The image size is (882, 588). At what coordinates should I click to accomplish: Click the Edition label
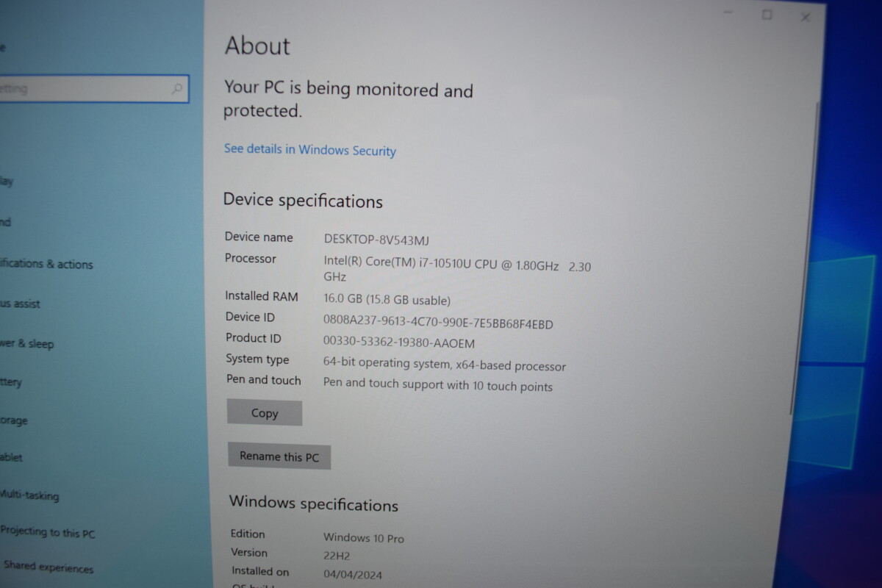[x=248, y=534]
